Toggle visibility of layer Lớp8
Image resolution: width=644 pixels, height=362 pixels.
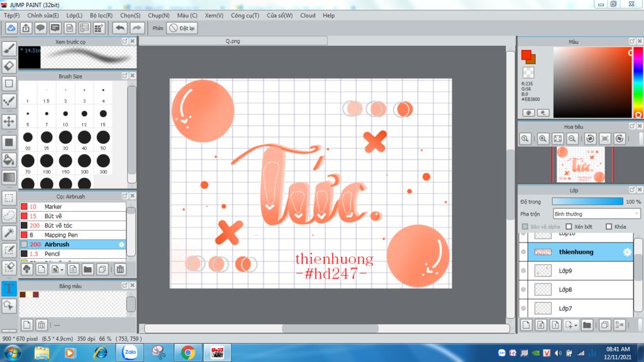[x=523, y=290]
